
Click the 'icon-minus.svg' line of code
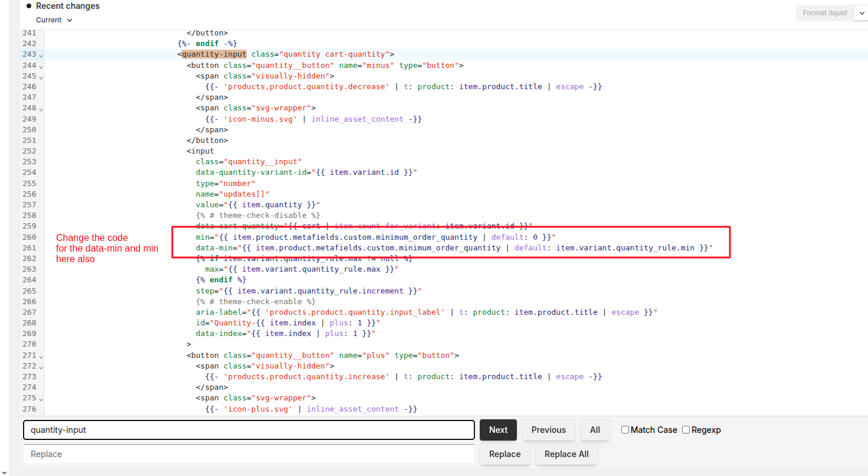[313, 119]
